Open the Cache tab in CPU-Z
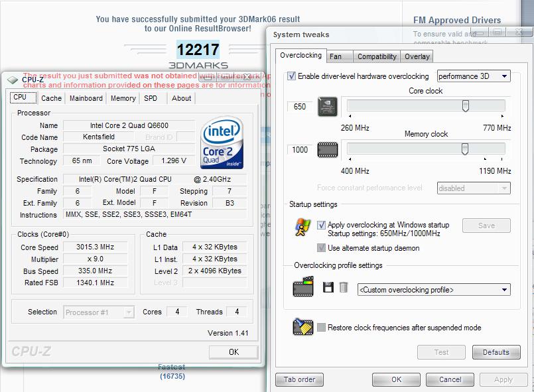 point(51,98)
